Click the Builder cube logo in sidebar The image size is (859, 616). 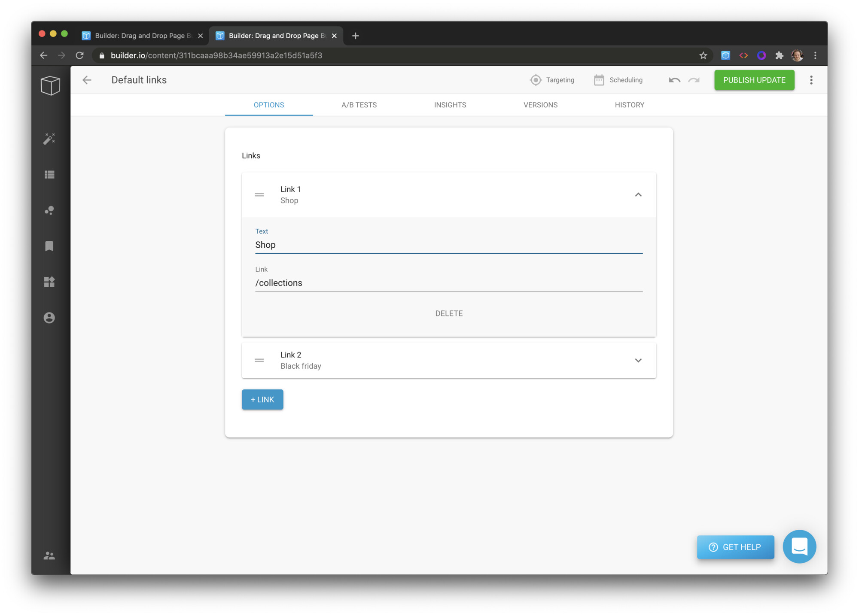coord(50,85)
